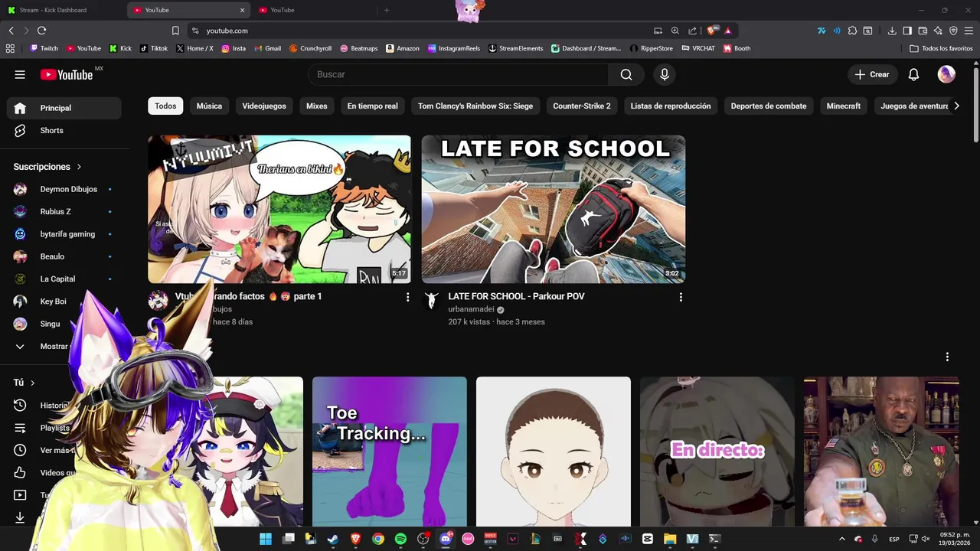Select the Counter-Strike 2 chip

click(x=582, y=106)
